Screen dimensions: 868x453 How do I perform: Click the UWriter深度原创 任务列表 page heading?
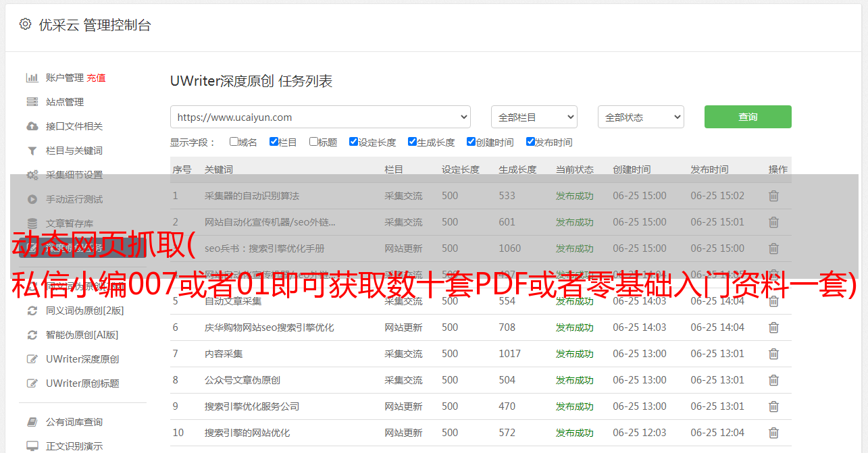pos(251,81)
